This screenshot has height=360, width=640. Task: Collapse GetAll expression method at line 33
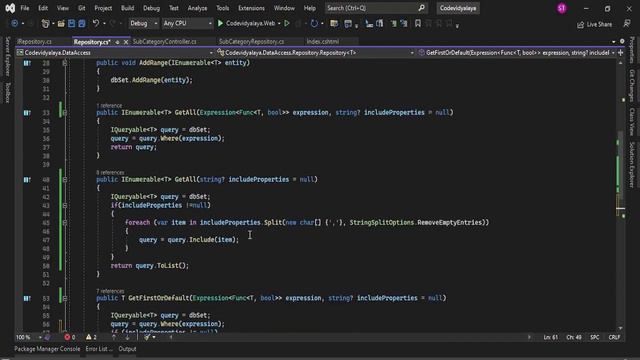pyautogui.click(x=64, y=113)
